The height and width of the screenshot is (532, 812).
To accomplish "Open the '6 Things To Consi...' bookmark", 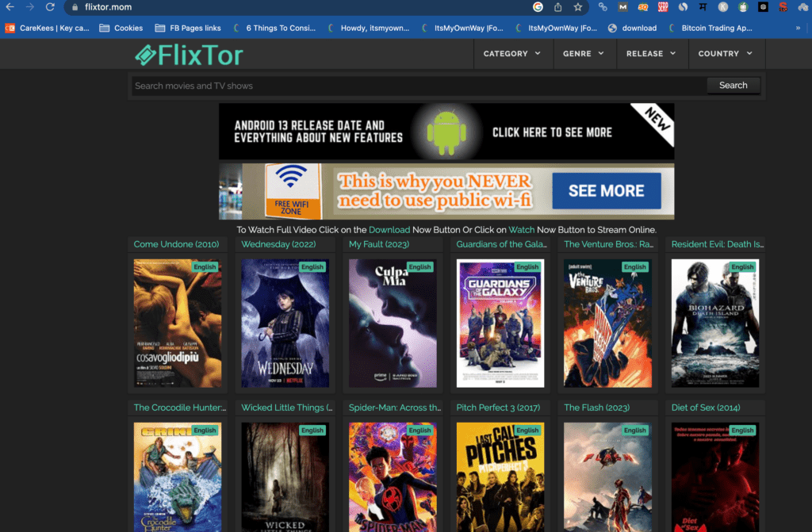I will coord(274,28).
